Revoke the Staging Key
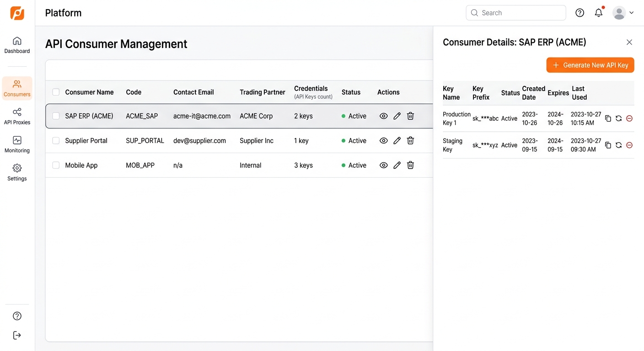Image resolution: width=644 pixels, height=351 pixels. [629, 145]
